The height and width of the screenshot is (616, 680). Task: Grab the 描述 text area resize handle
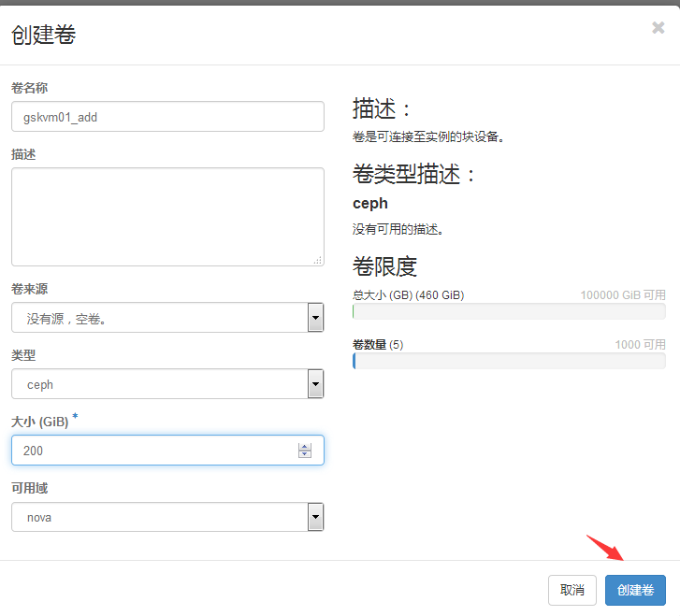[318, 260]
